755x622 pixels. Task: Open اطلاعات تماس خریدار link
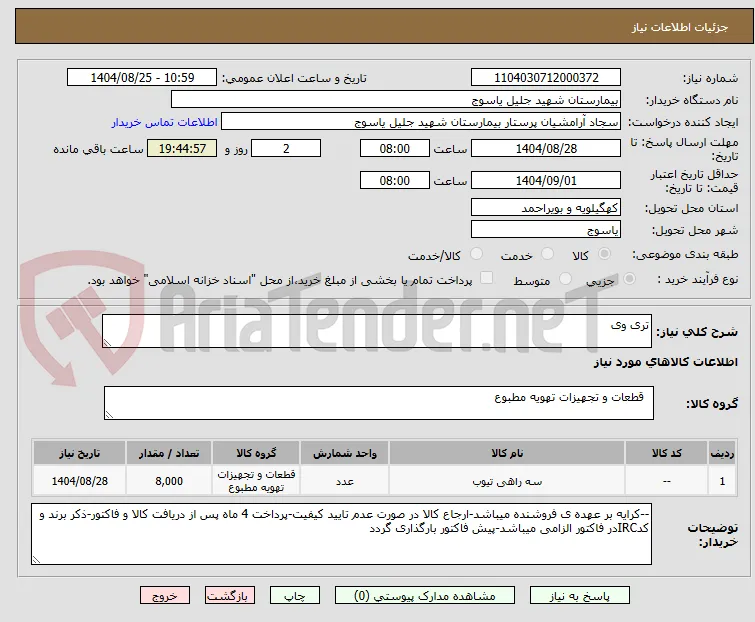pos(165,122)
